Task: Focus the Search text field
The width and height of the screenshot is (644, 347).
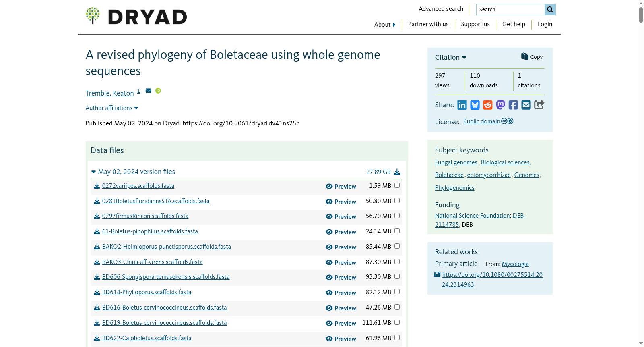Action: 510,10
